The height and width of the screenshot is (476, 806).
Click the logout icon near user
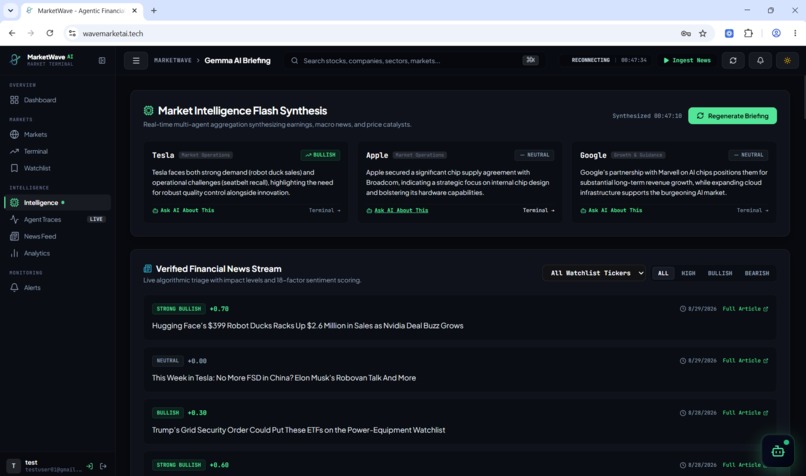(x=103, y=466)
